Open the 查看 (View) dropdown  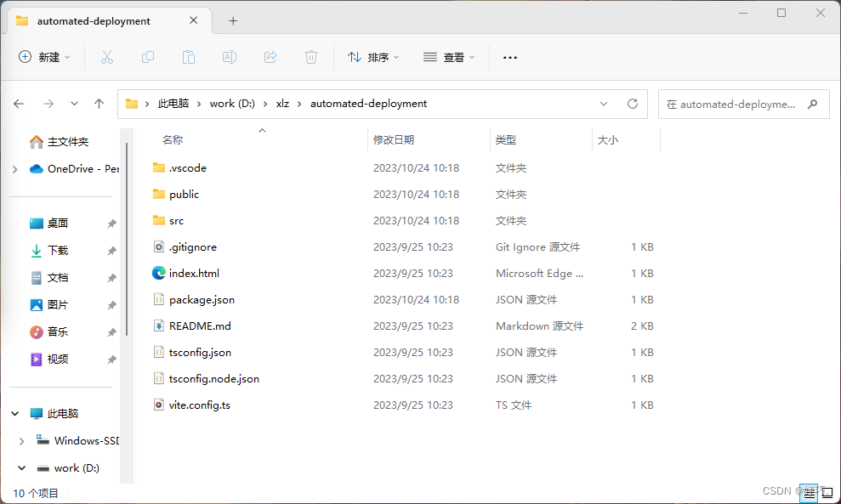point(449,57)
